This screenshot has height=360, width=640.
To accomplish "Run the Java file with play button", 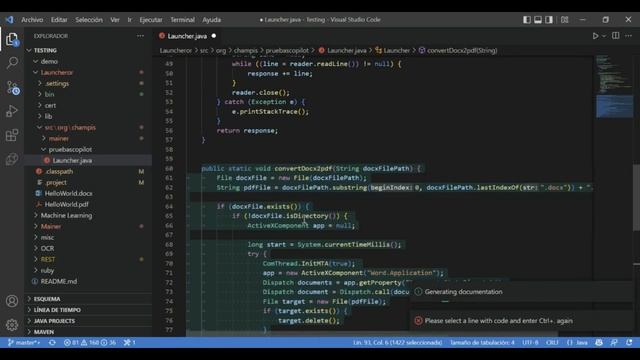I will pyautogui.click(x=596, y=36).
